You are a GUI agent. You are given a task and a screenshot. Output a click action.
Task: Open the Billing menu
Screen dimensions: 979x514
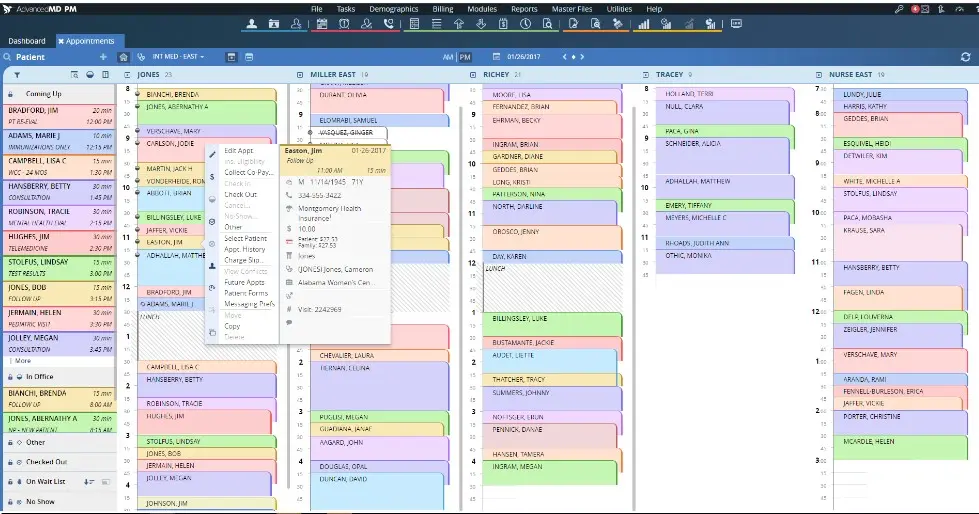(x=441, y=9)
